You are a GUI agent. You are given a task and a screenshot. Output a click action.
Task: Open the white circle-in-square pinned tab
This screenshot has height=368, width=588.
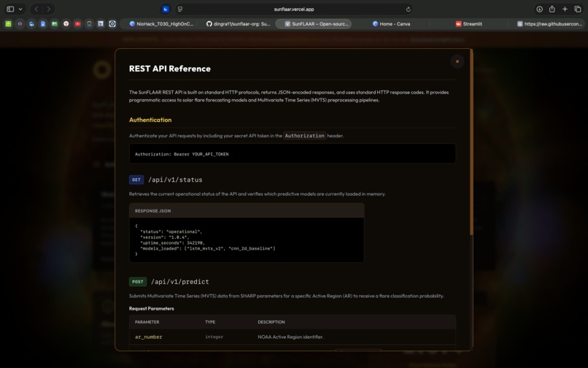(112, 23)
